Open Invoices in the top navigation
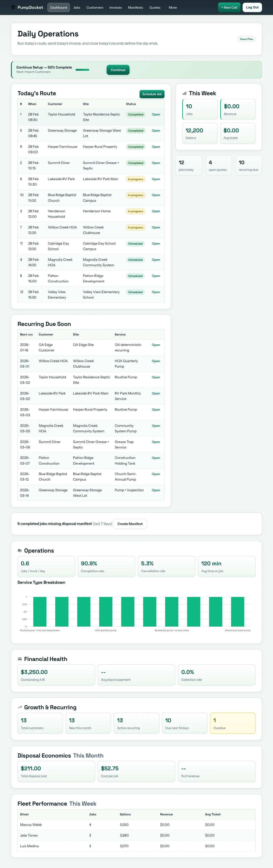Image resolution: width=273 pixels, height=868 pixels. click(116, 8)
